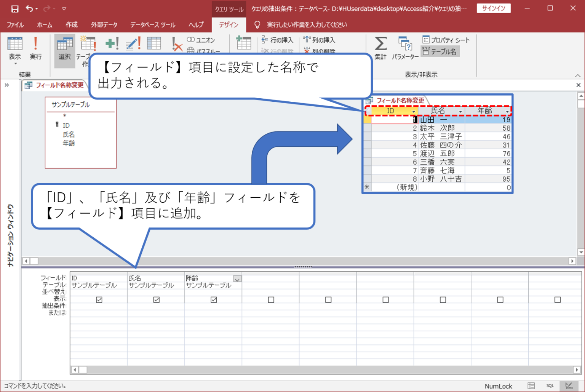Viewport: 585px width, 392px height.
Task: Select 年齢 in the サンプルテーブル field list
Action: coord(69,143)
